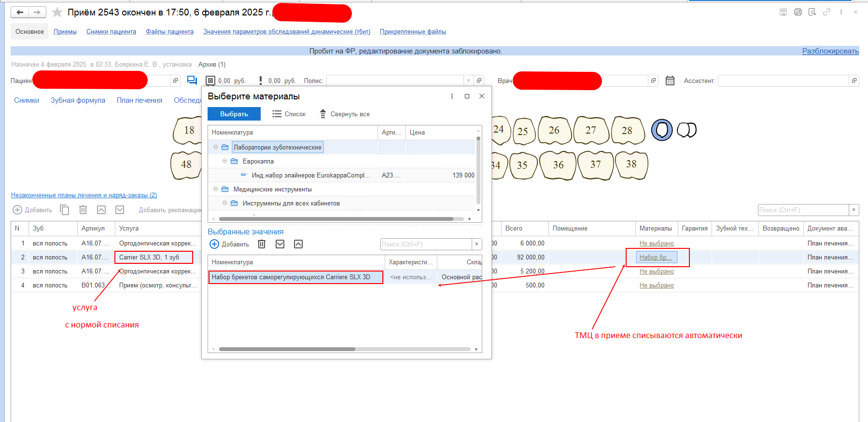Collapse the Еврокаппа folder
This screenshot has height=422, width=868.
click(224, 161)
